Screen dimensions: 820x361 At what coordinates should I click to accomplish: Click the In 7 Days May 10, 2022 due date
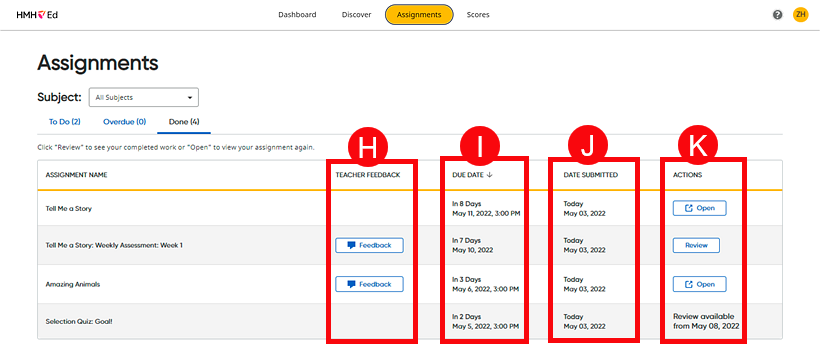pos(472,245)
